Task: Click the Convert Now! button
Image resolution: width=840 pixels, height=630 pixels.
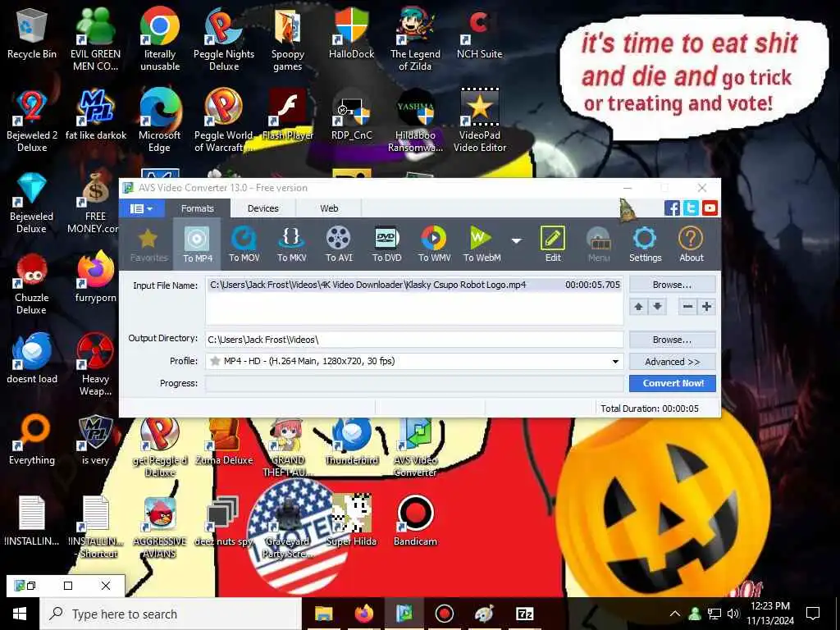Action: coord(673,383)
